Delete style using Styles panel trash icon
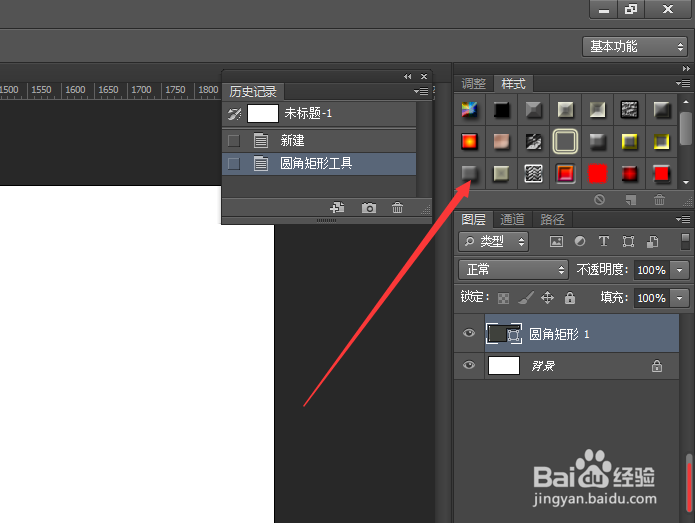695x523 pixels. tap(660, 200)
